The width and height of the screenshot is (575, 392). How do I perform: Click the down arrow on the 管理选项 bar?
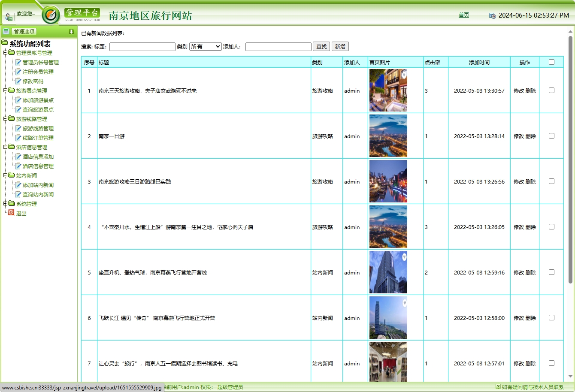coord(71,32)
